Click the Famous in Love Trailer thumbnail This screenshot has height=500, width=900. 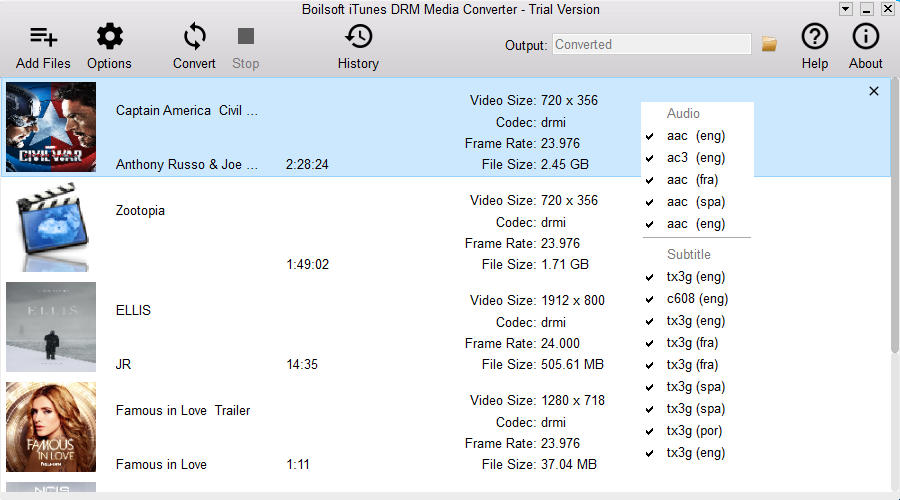pos(51,427)
